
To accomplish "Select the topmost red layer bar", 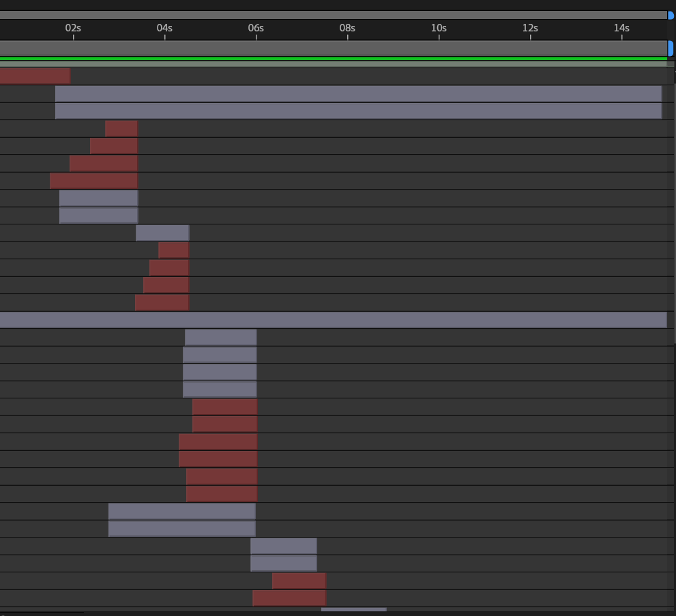I will point(35,76).
